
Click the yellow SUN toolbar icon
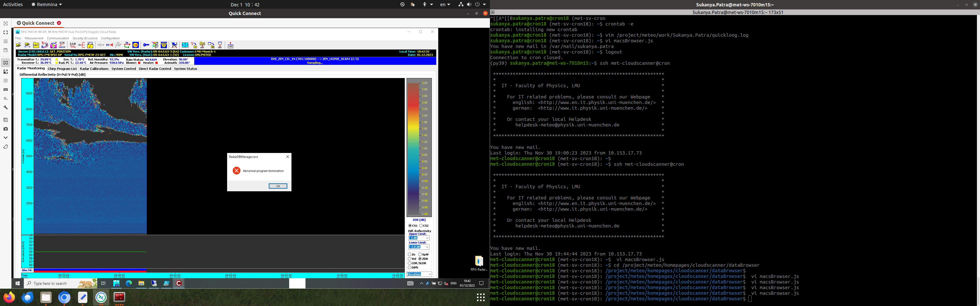(136, 45)
